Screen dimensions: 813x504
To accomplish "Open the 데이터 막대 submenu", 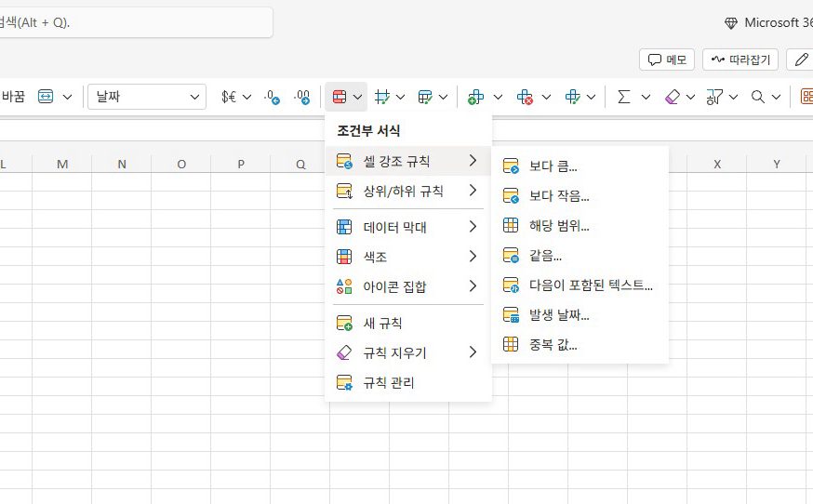I will point(408,227).
